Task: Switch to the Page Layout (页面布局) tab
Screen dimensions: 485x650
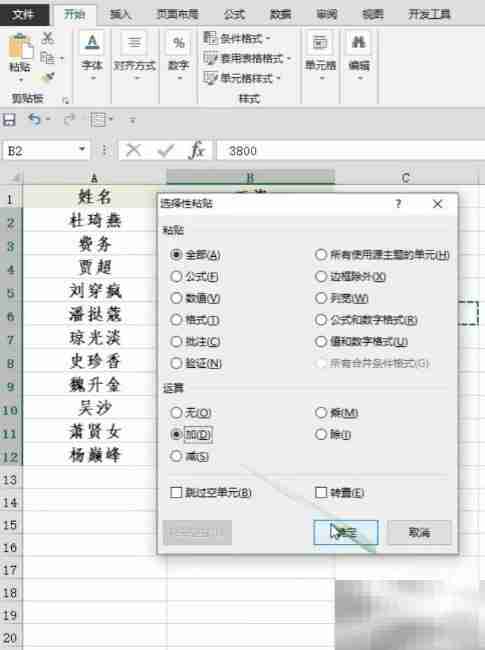Action: click(177, 15)
